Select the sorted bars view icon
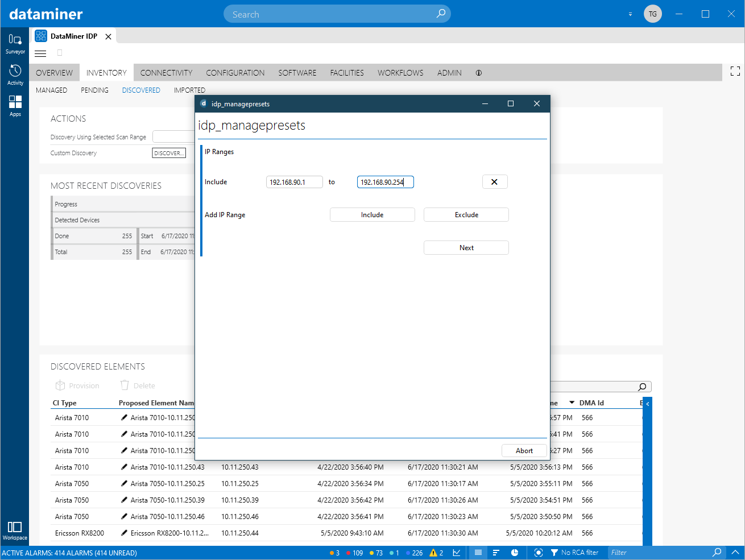This screenshot has width=745, height=560. click(496, 553)
